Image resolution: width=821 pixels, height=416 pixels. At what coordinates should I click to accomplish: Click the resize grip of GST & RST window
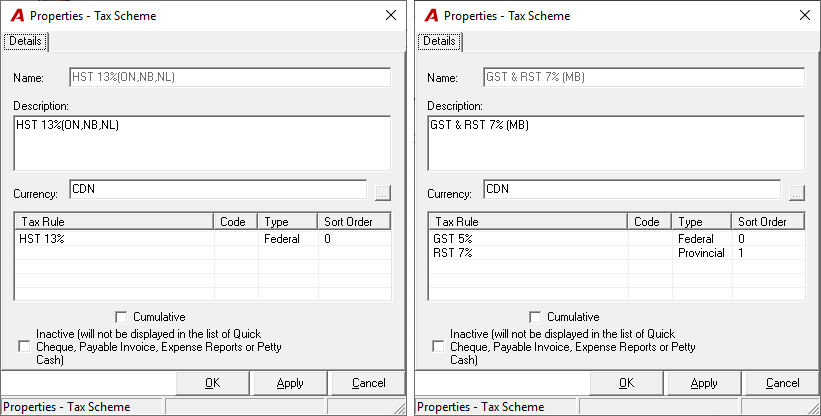coord(814,409)
